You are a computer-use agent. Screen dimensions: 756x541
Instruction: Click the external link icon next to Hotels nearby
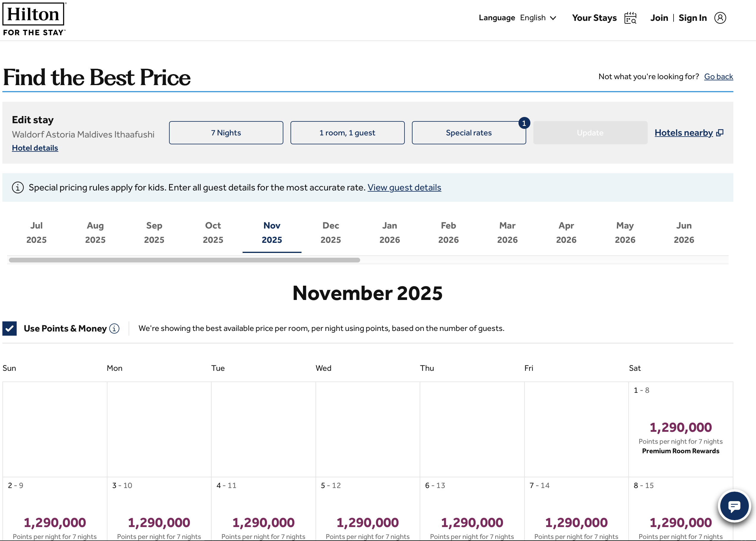(x=720, y=133)
